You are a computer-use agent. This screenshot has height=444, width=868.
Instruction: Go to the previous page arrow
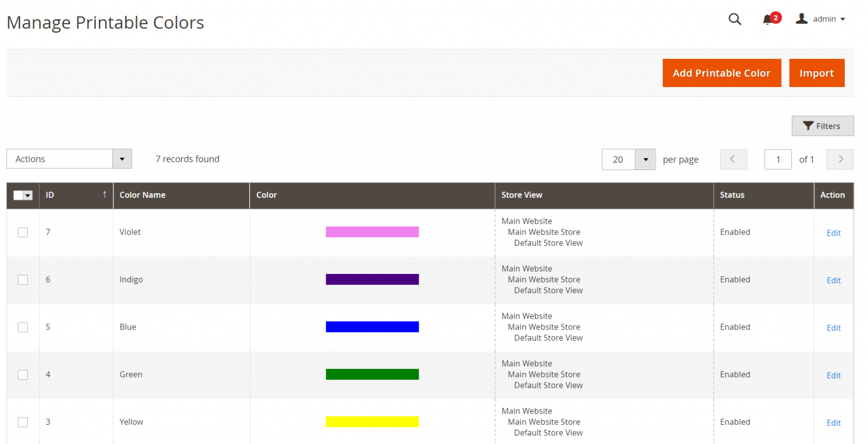click(x=733, y=159)
